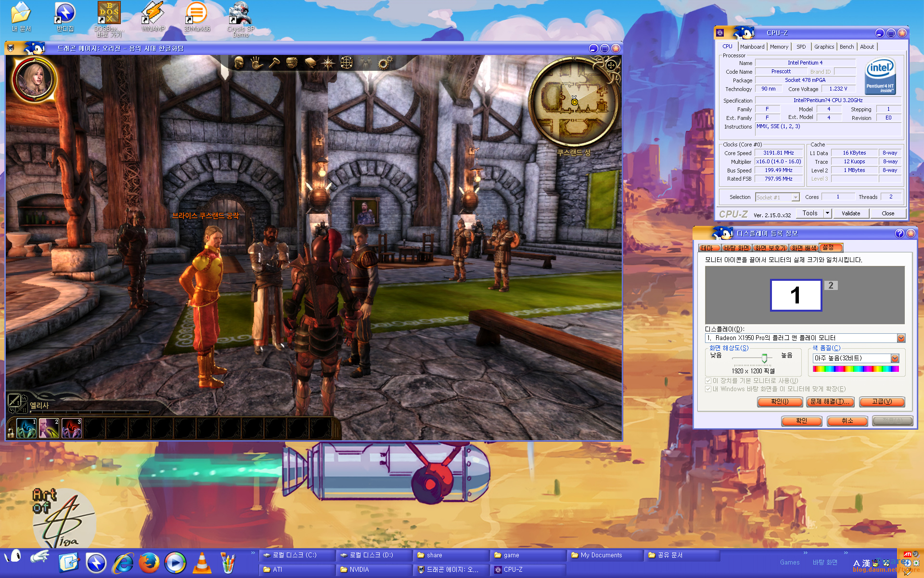Screen dimensions: 924x578
Task: Select monitor 2 in display preview
Action: [x=831, y=285]
